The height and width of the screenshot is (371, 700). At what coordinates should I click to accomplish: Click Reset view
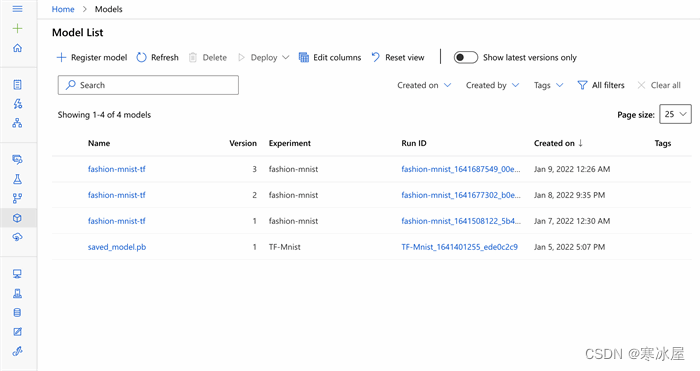click(x=398, y=58)
